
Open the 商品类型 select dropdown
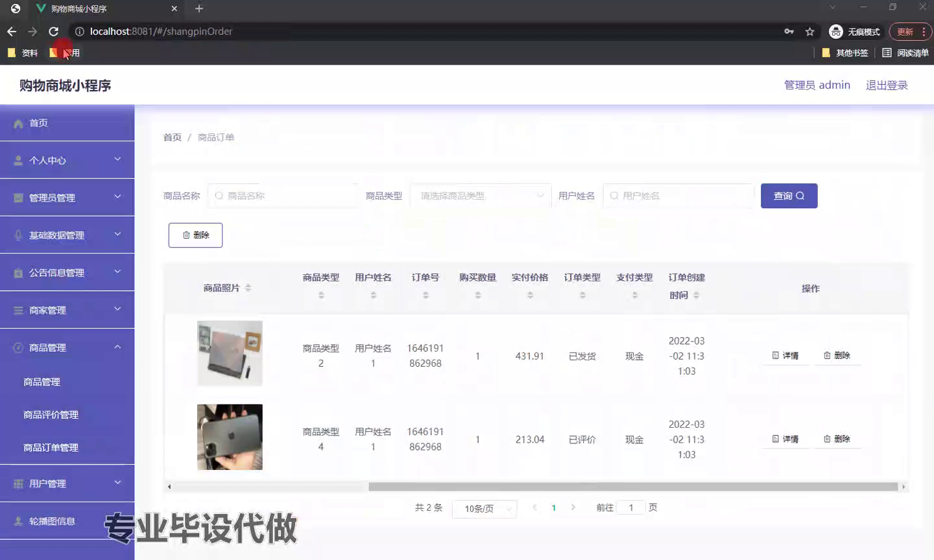tap(481, 196)
